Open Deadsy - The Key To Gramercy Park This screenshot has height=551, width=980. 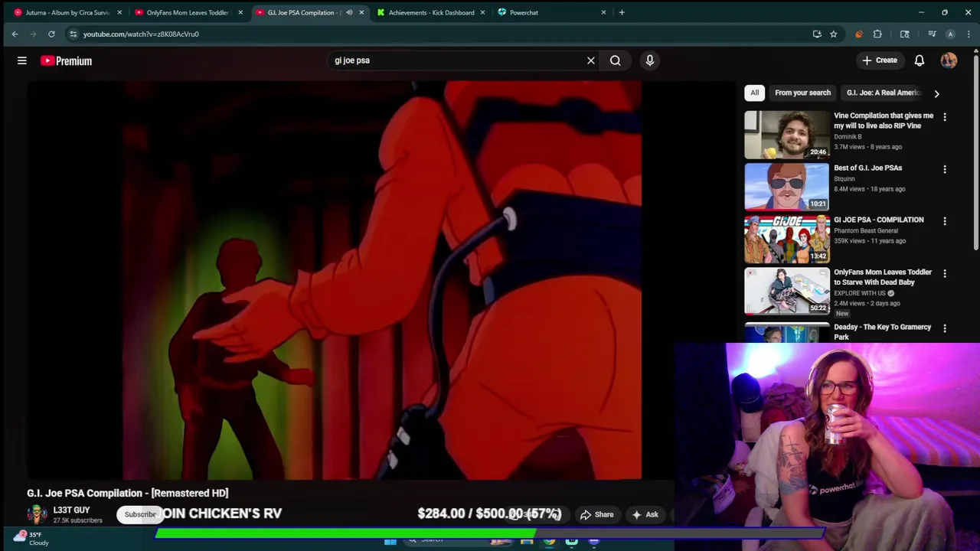[x=882, y=331]
